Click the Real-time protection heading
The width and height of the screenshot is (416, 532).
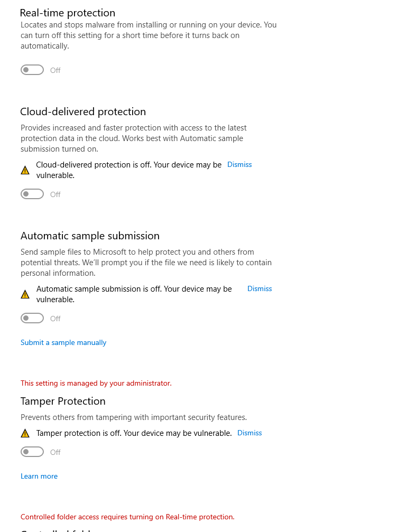(68, 13)
